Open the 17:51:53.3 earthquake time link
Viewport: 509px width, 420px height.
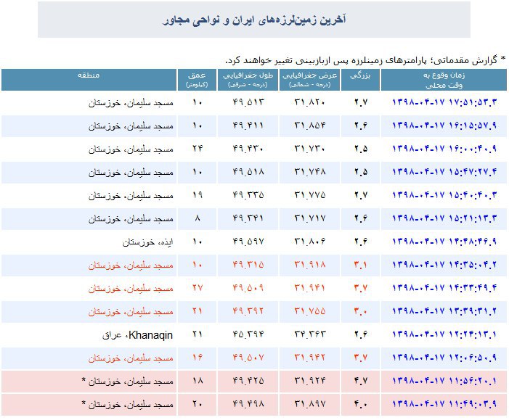pos(444,103)
